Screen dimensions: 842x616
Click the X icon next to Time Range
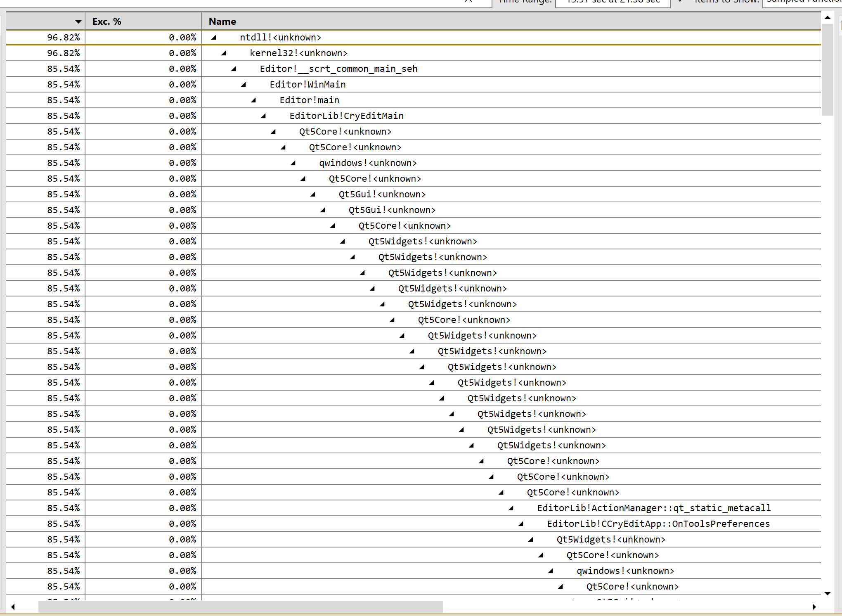click(x=468, y=2)
